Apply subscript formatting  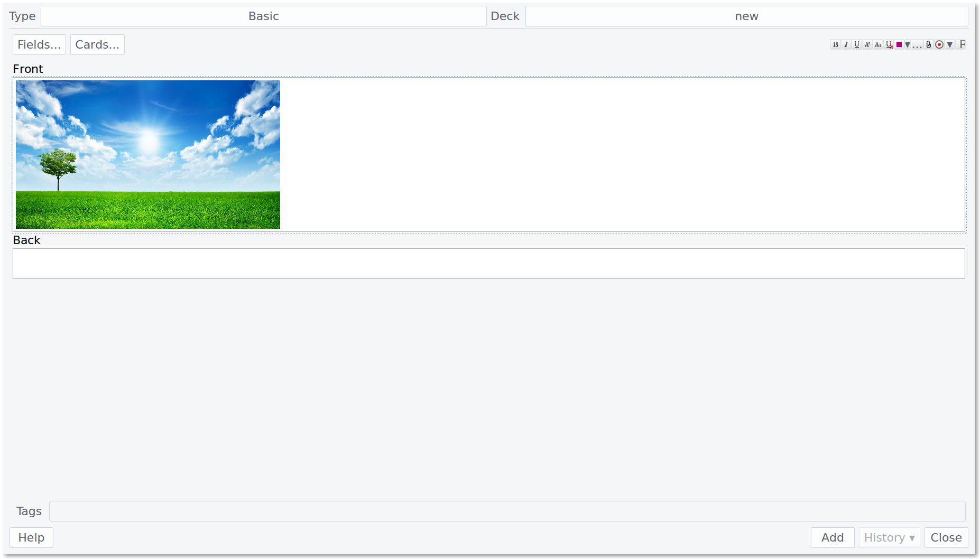tap(878, 45)
